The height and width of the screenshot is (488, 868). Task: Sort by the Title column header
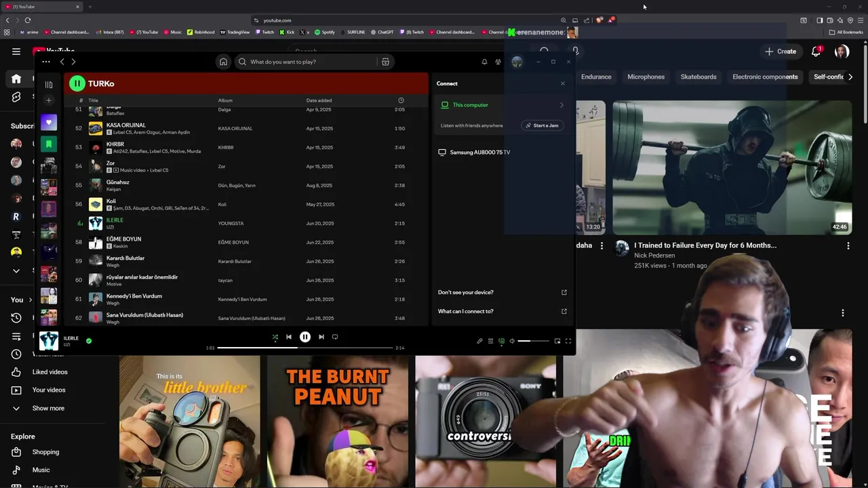94,100
